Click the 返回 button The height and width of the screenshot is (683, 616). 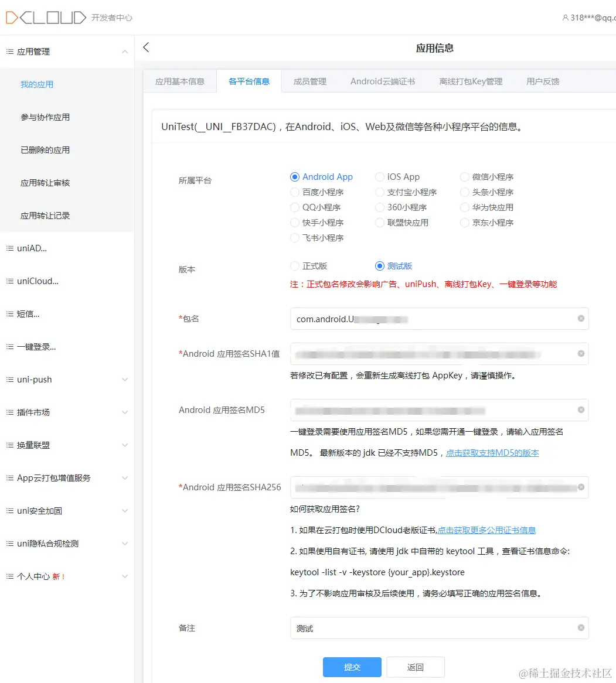(416, 667)
